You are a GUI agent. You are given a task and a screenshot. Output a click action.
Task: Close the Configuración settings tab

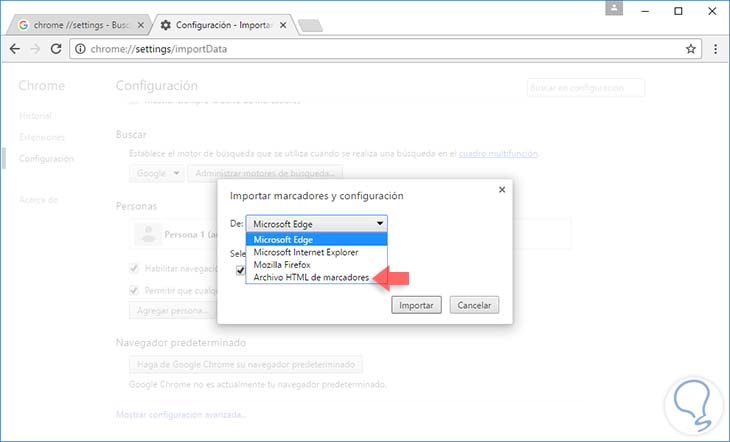(x=283, y=25)
